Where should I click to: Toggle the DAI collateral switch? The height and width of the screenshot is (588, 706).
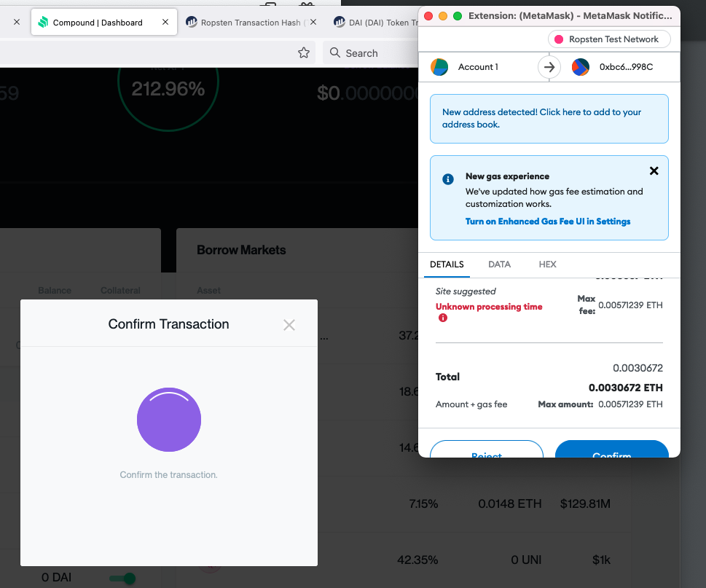122,578
